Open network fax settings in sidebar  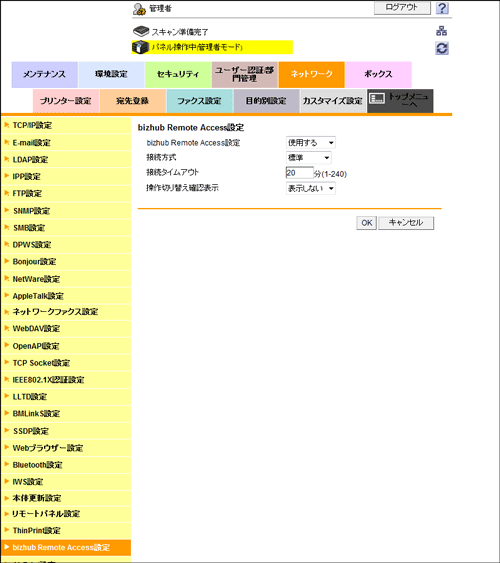66,312
